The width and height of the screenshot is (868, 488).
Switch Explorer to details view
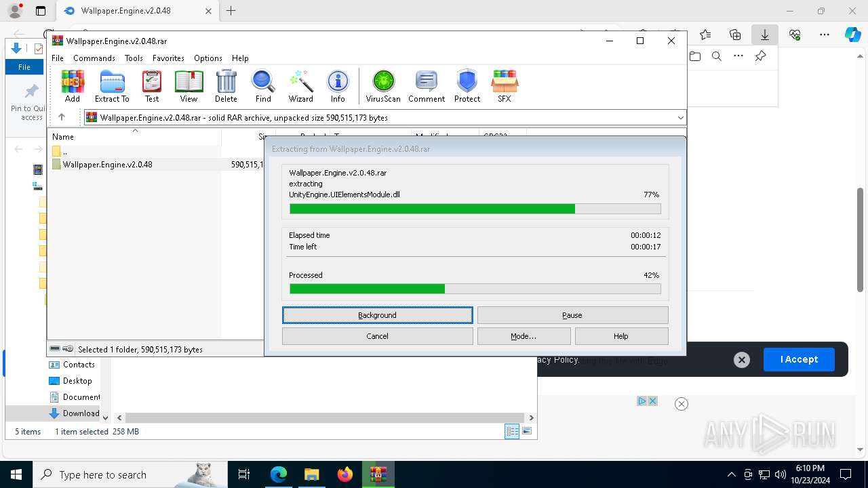512,431
